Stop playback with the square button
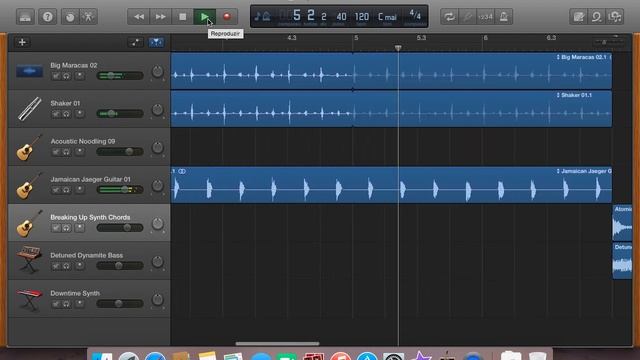Screen dimensions: 640x360 [182, 17]
